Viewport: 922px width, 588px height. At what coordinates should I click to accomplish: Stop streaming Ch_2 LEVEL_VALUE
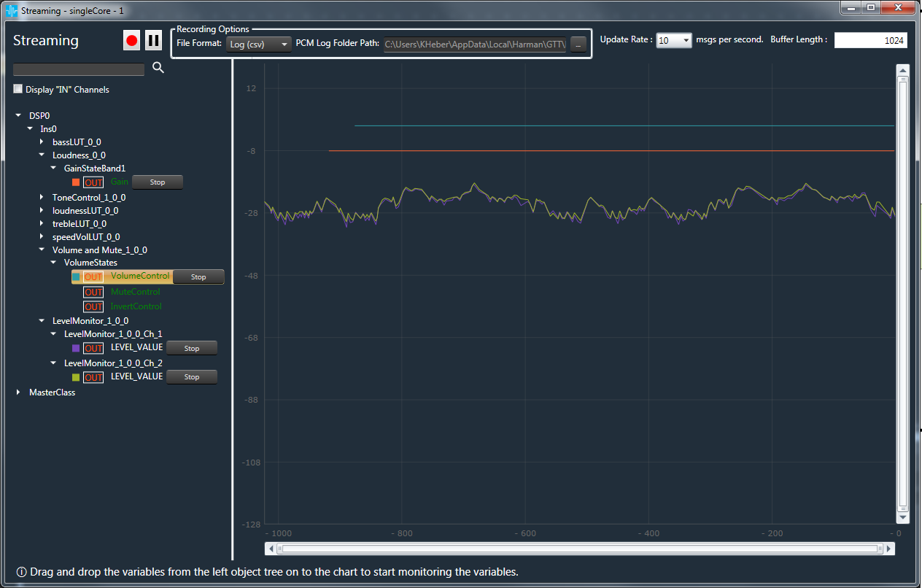[x=192, y=377]
